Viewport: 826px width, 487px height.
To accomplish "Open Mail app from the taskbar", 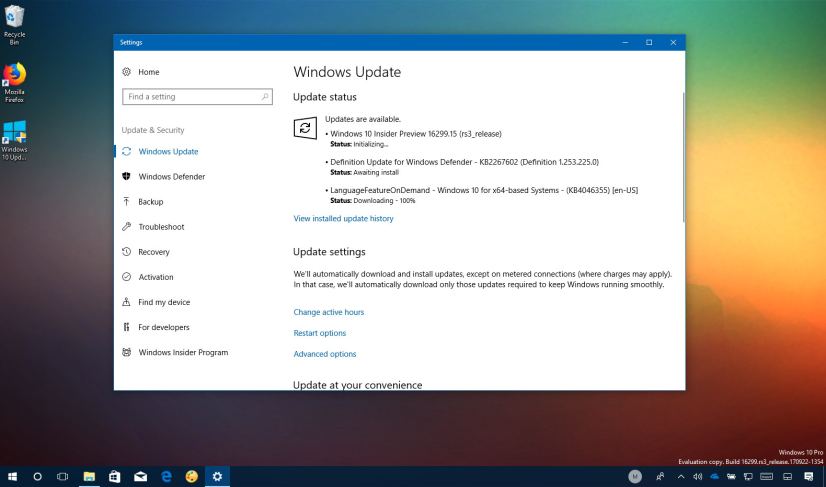I will click(x=140, y=476).
